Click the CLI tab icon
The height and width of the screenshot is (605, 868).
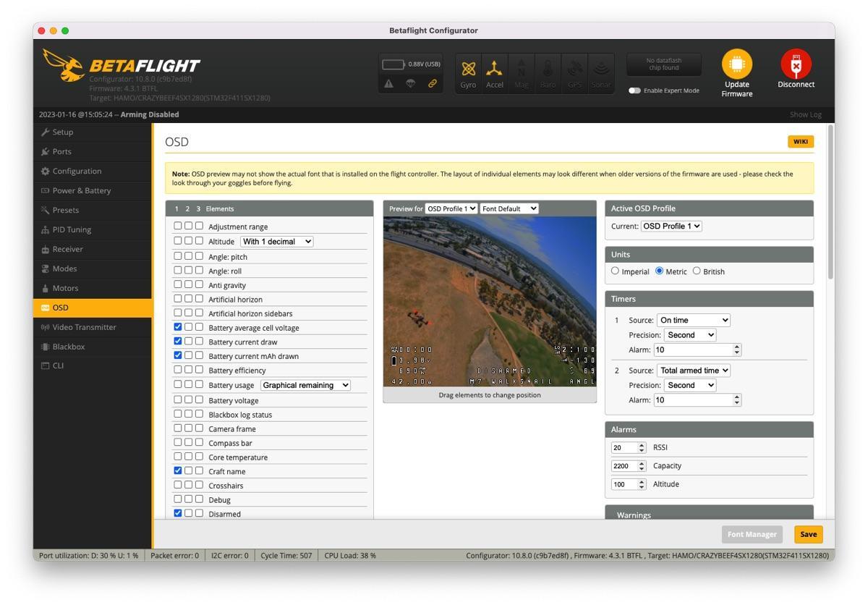point(45,366)
